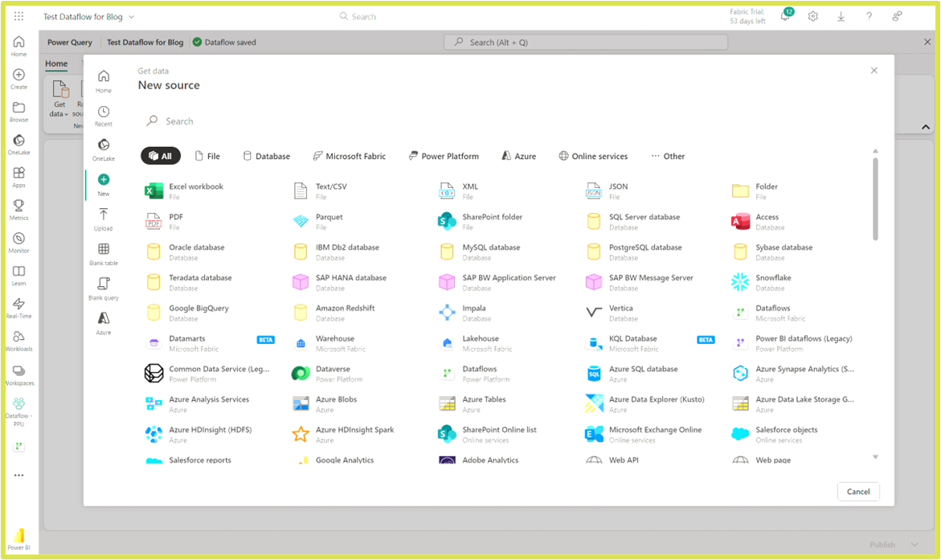941x560 pixels.
Task: Filter connectors by All category
Action: tap(160, 156)
